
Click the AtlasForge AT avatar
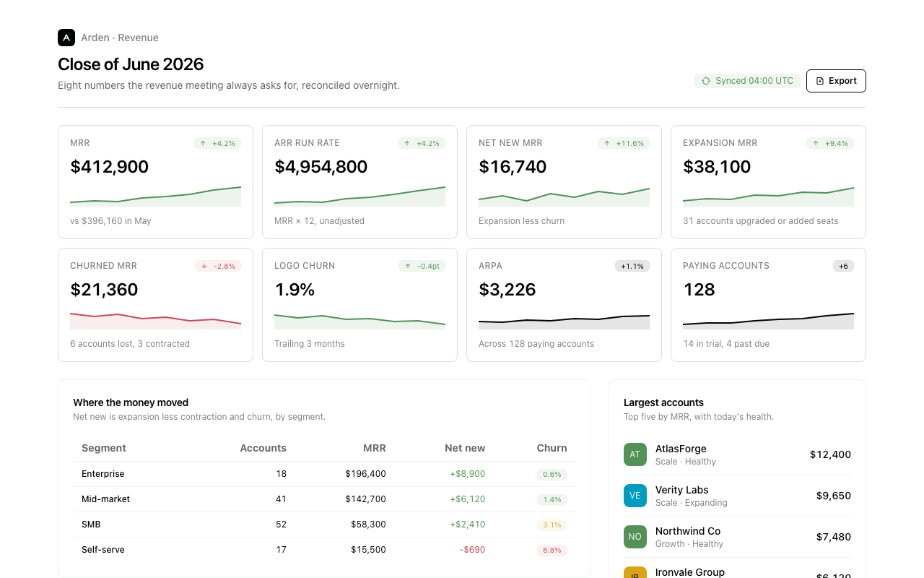pos(635,454)
